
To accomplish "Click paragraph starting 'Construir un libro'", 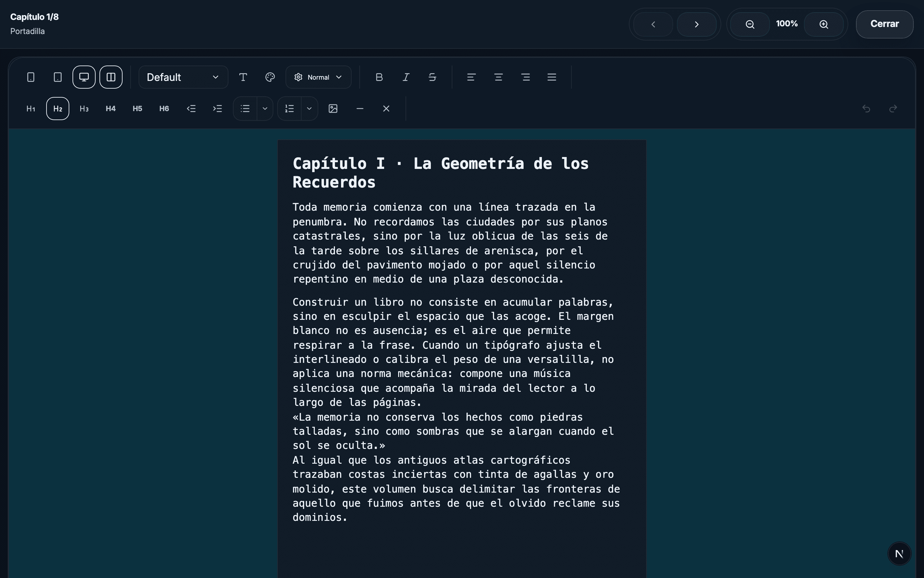I will [453, 352].
